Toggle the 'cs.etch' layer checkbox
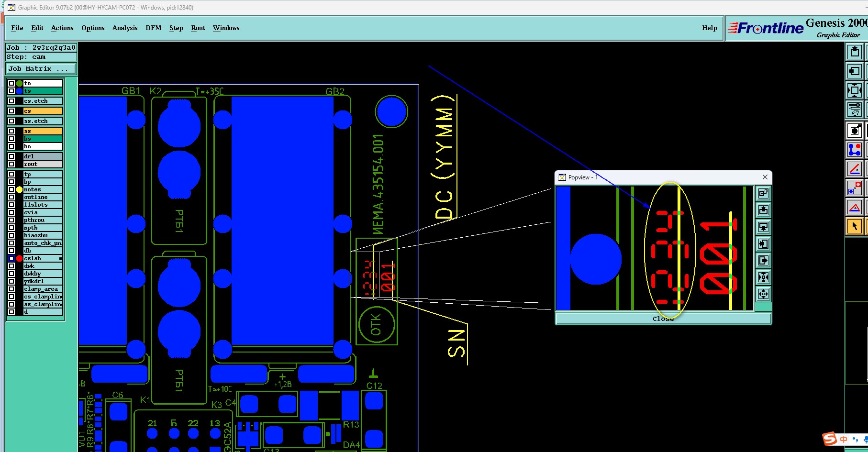This screenshot has width=868, height=452. (x=11, y=101)
